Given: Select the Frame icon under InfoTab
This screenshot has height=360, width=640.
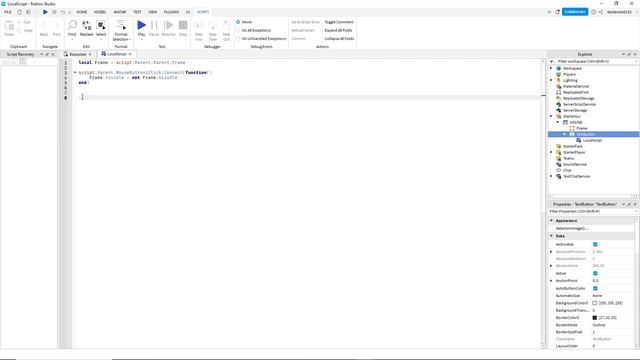Looking at the screenshot, I should pos(572,128).
